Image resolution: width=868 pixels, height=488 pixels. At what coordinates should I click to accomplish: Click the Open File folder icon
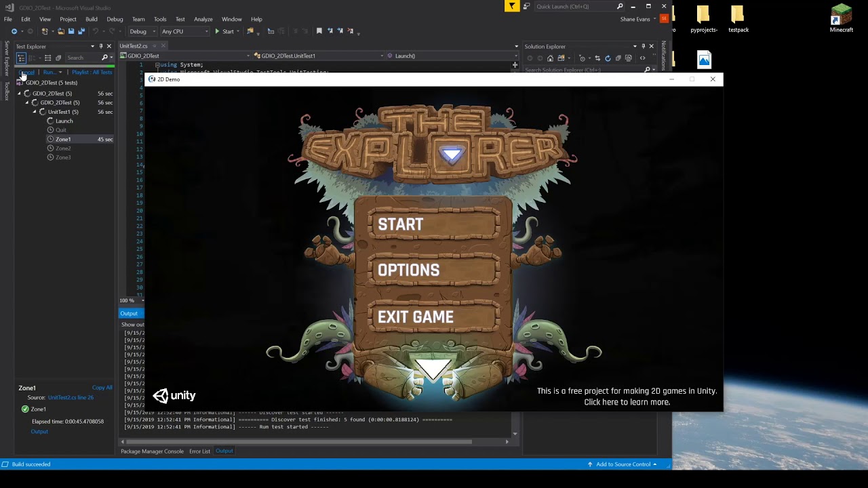(x=61, y=31)
